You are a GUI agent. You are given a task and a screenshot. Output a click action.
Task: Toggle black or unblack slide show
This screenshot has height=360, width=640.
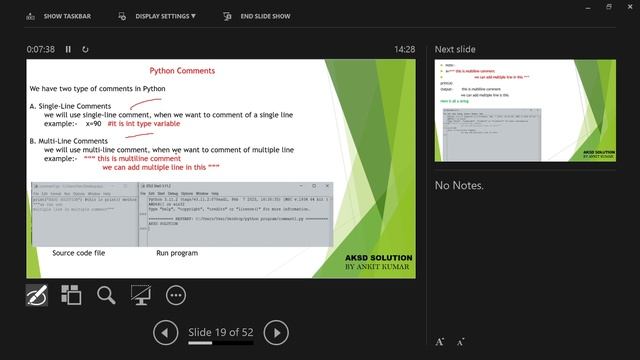point(141,295)
